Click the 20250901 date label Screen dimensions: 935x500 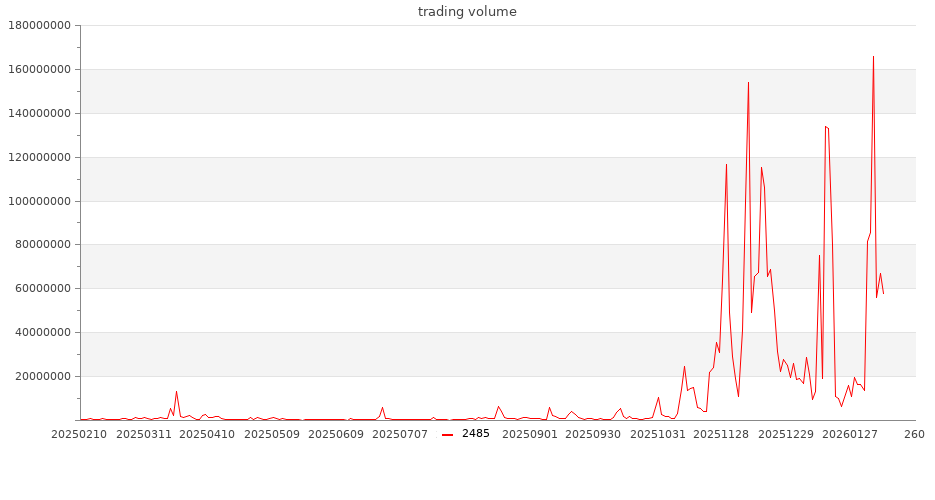click(x=530, y=435)
